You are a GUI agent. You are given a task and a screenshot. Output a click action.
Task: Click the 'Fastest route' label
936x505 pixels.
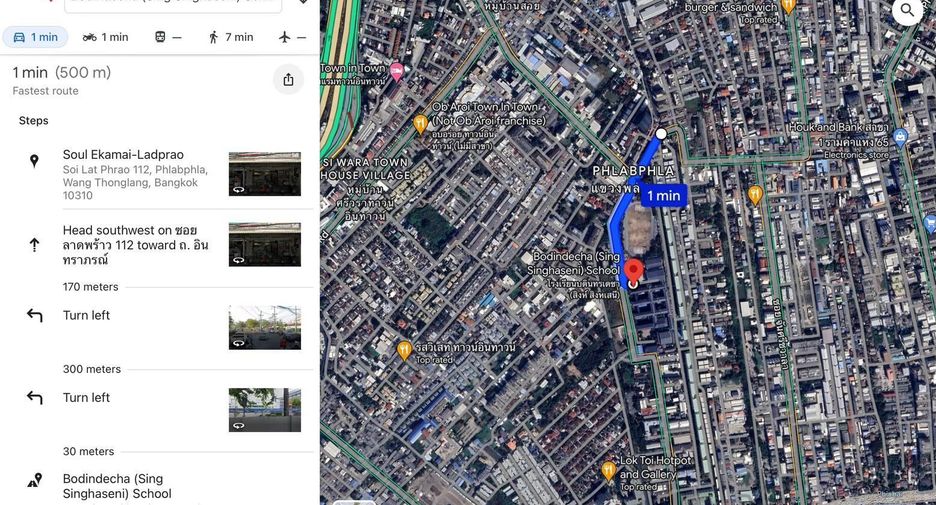pyautogui.click(x=45, y=91)
